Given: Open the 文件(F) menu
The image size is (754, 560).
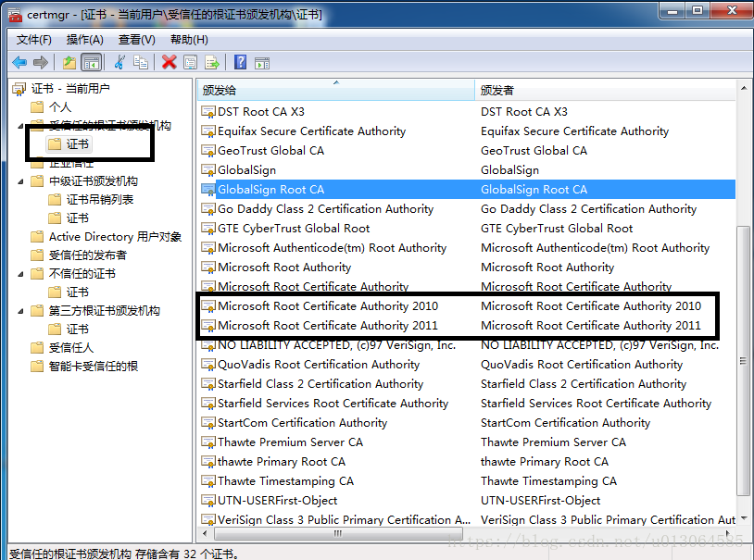Looking at the screenshot, I should [x=33, y=40].
